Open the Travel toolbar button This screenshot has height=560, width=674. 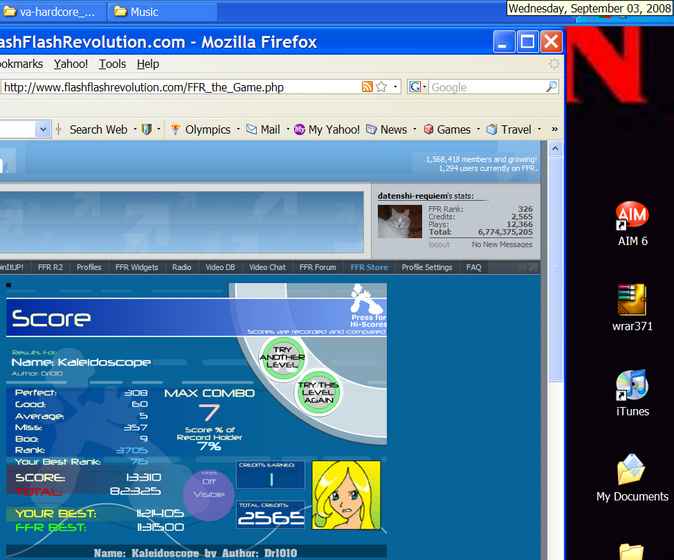tap(509, 129)
